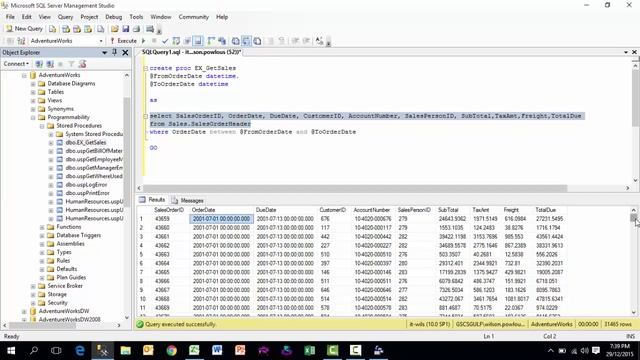Open the Connect dropdown in Object Explorer

[16, 64]
